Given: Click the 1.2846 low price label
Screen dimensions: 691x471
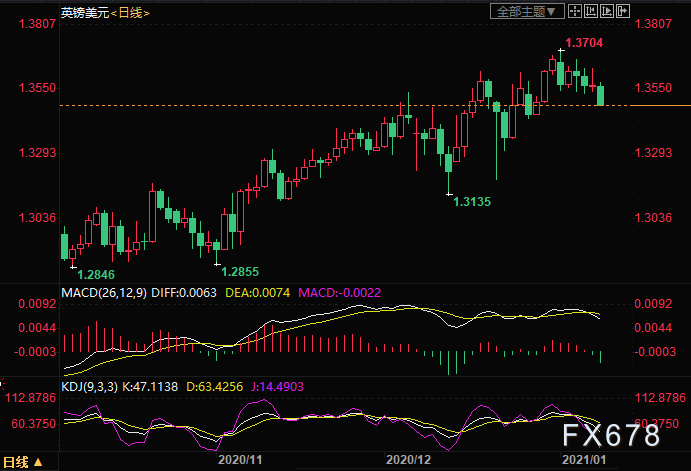Looking at the screenshot, I should point(96,275).
